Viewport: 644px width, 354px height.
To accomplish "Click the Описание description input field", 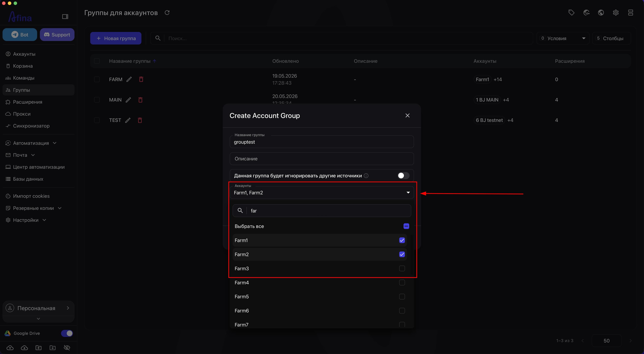I will coord(321,159).
